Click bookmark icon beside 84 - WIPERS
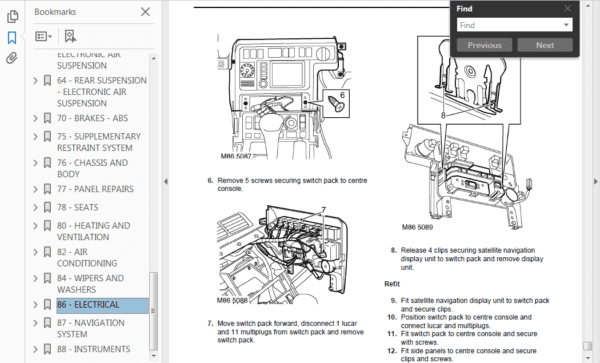 tap(47, 278)
